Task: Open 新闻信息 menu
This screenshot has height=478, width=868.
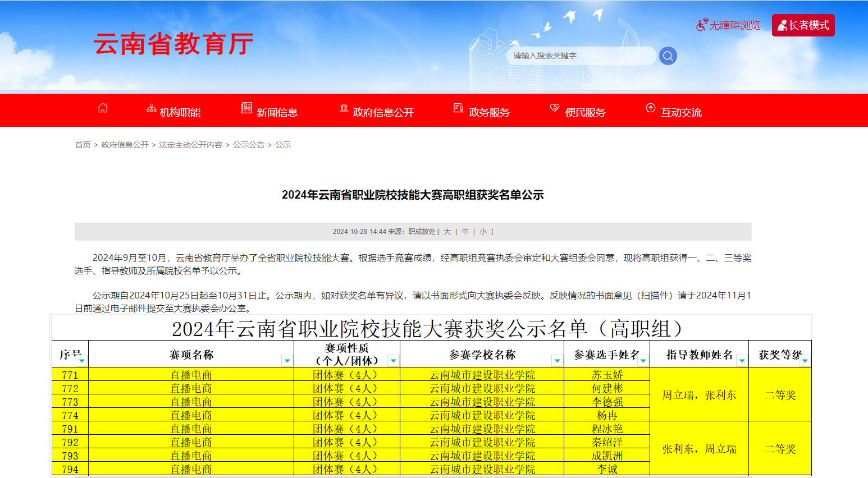Action: [277, 113]
